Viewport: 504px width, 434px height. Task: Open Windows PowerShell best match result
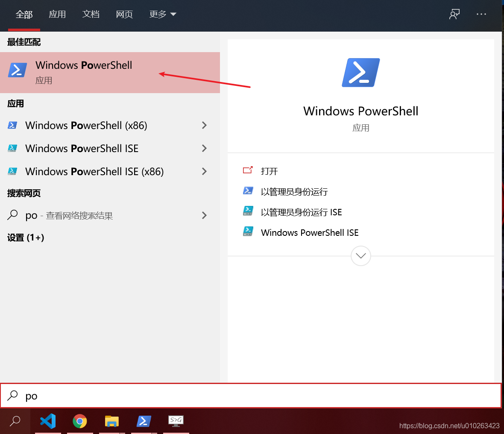tap(110, 73)
